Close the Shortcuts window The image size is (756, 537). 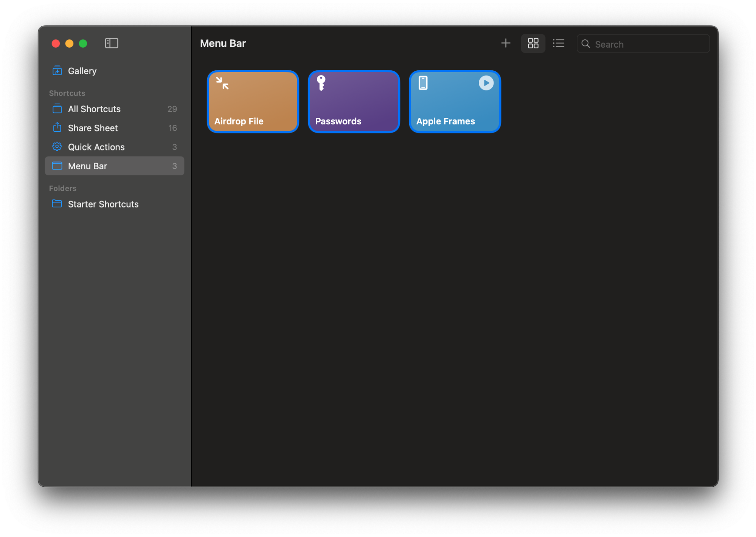(x=56, y=43)
